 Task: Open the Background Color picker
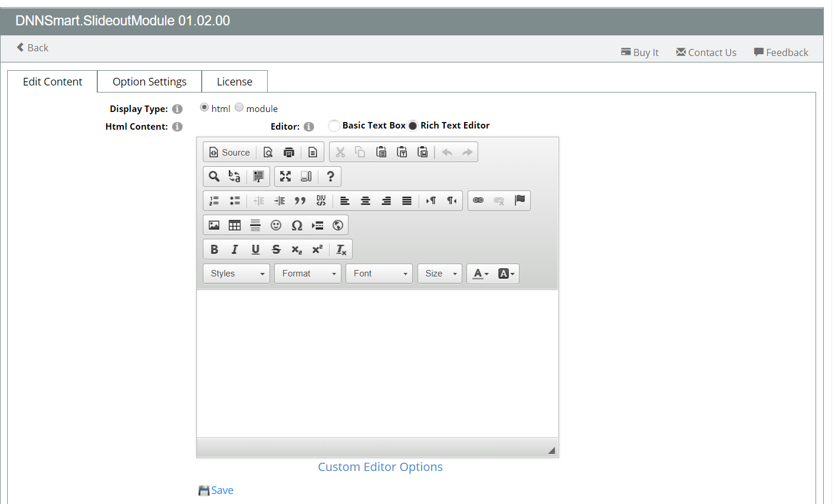507,274
